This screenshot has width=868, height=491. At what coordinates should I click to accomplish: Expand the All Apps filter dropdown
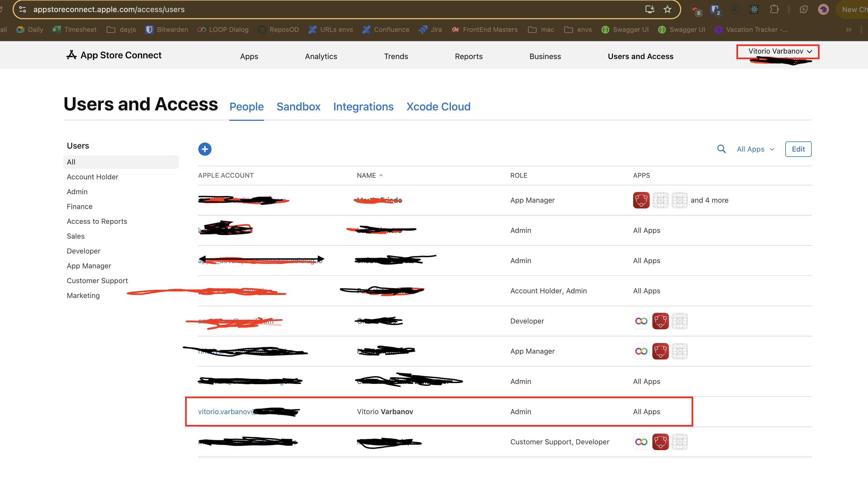click(x=755, y=149)
